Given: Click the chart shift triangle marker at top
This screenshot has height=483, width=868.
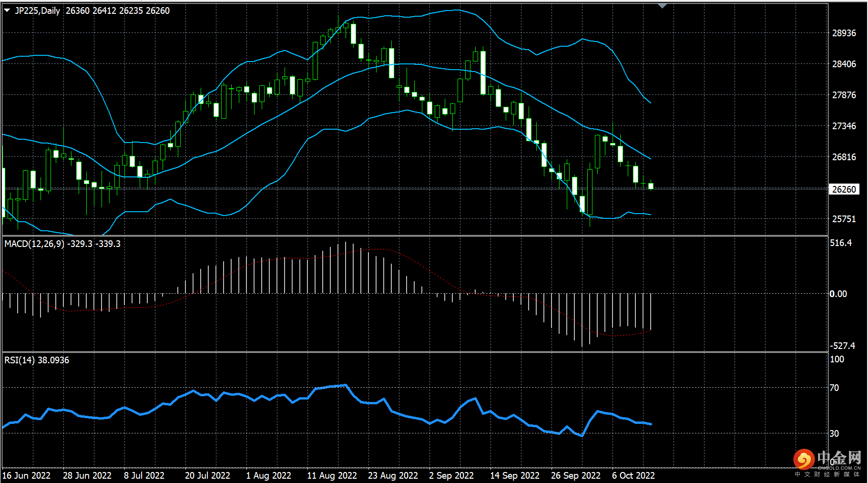Looking at the screenshot, I should pos(662,6).
